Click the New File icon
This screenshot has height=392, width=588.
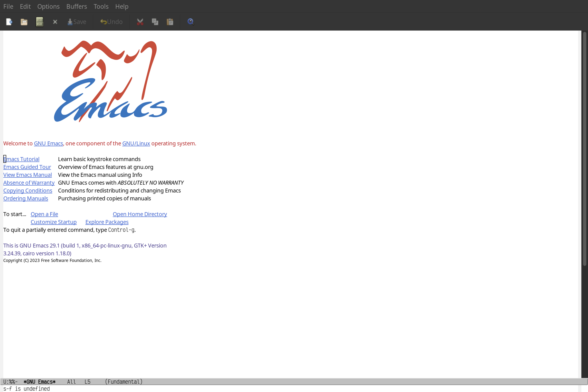tap(9, 21)
